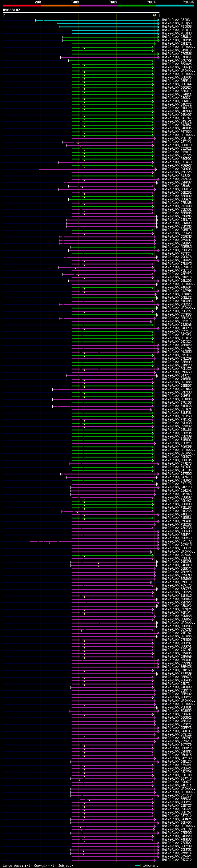The height and width of the screenshot is (868, 197).
Task: Select the UniRef100_Q3A735 label
Action: pyautogui.click(x=177, y=528)
